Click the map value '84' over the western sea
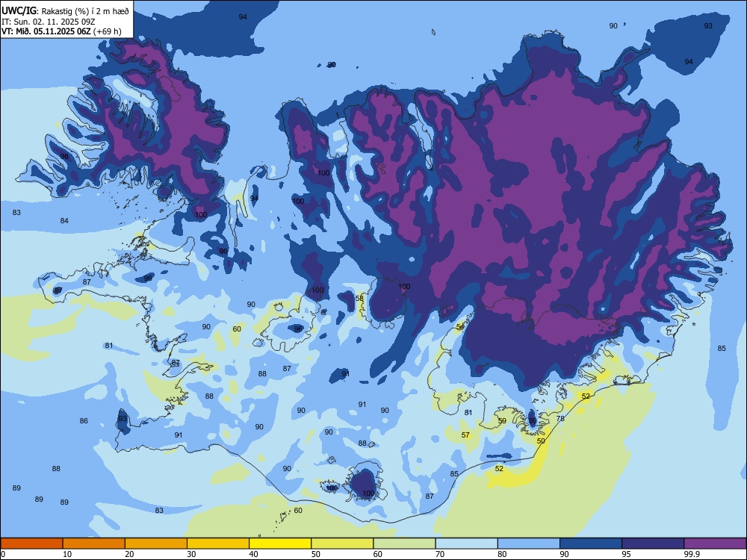The image size is (747, 560). pyautogui.click(x=64, y=220)
